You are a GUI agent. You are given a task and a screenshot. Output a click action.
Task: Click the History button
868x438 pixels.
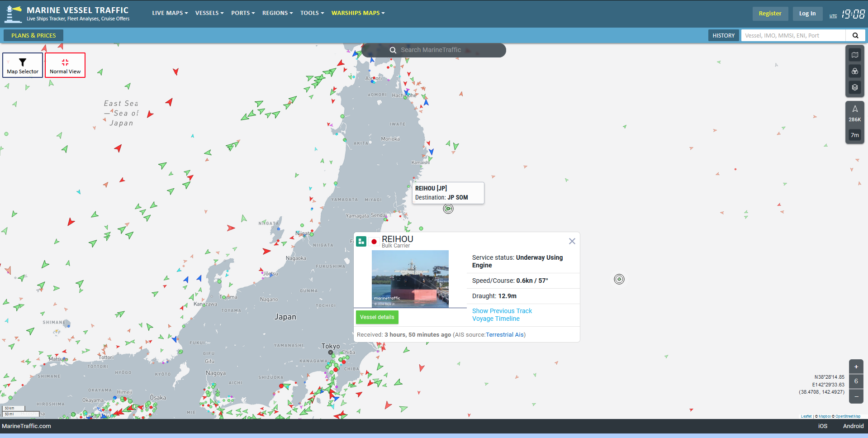(x=724, y=35)
